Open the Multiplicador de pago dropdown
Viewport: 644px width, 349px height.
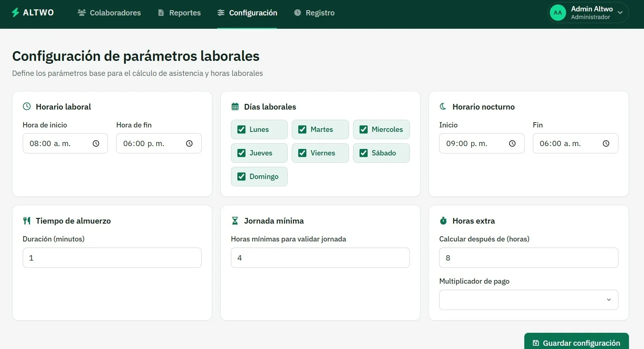pyautogui.click(x=529, y=300)
